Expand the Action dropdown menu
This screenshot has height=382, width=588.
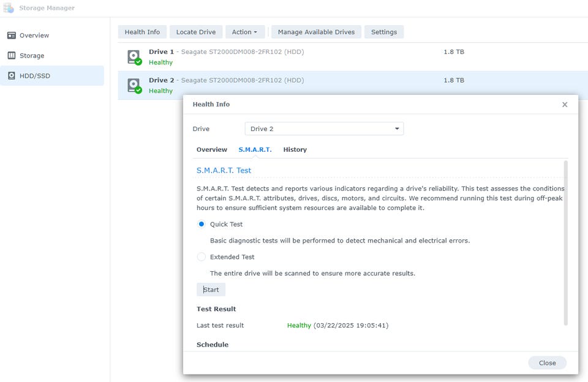click(244, 32)
